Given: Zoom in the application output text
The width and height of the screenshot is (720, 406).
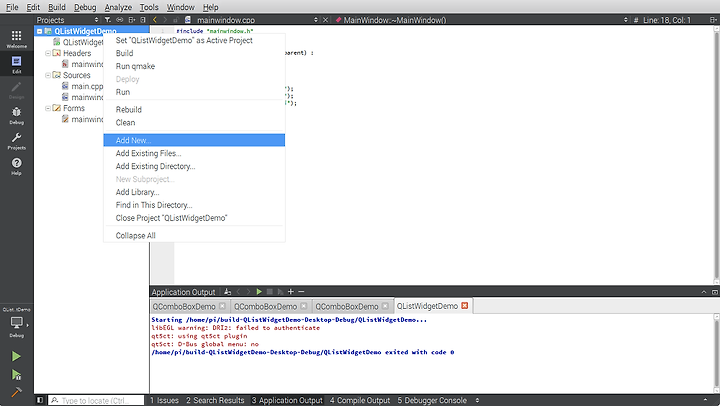Looking at the screenshot, I should coord(291,292).
